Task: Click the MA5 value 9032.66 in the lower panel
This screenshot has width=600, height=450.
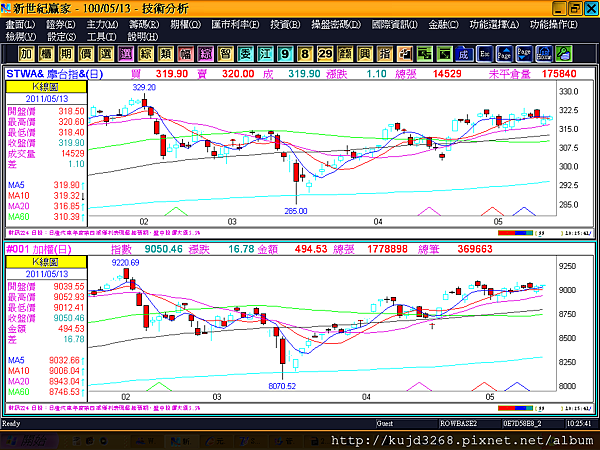Action: pos(64,360)
